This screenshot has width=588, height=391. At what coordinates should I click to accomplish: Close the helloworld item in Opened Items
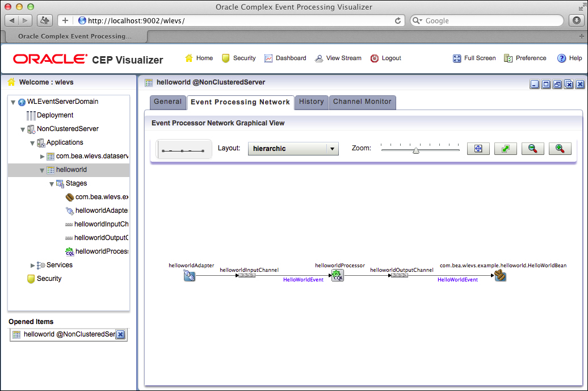point(120,335)
